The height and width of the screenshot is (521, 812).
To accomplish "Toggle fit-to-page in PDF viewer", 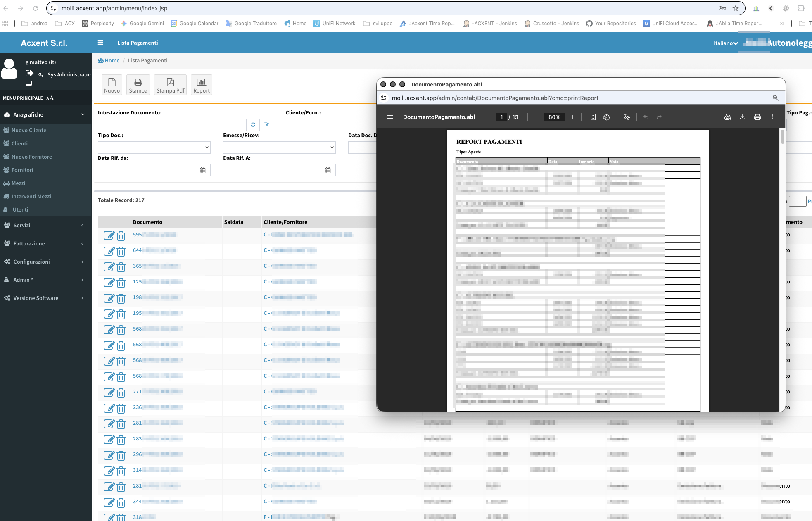I will point(593,117).
